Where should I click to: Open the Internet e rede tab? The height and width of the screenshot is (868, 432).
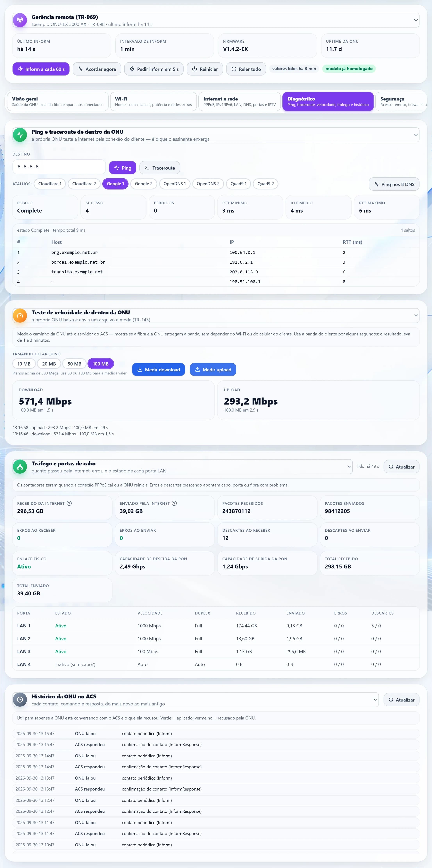click(x=239, y=101)
